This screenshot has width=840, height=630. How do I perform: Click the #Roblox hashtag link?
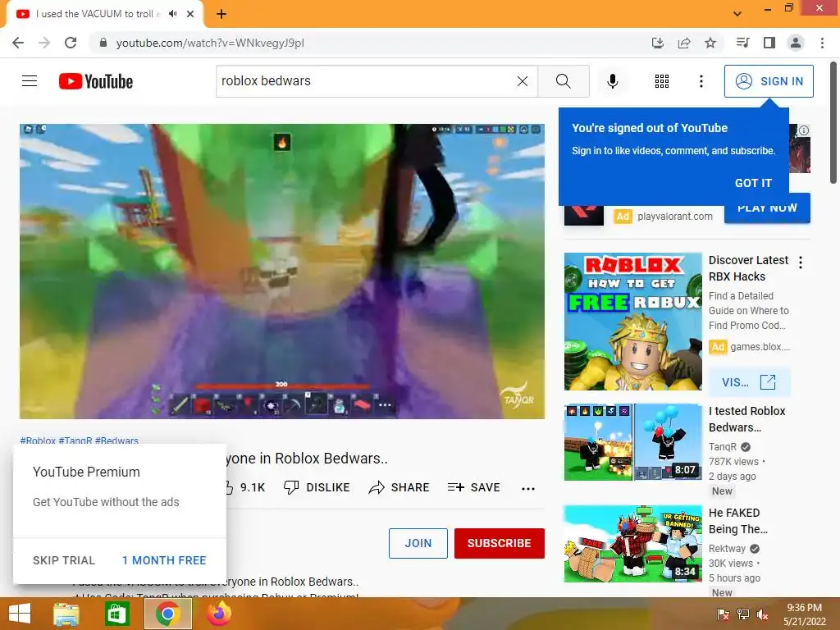[38, 441]
